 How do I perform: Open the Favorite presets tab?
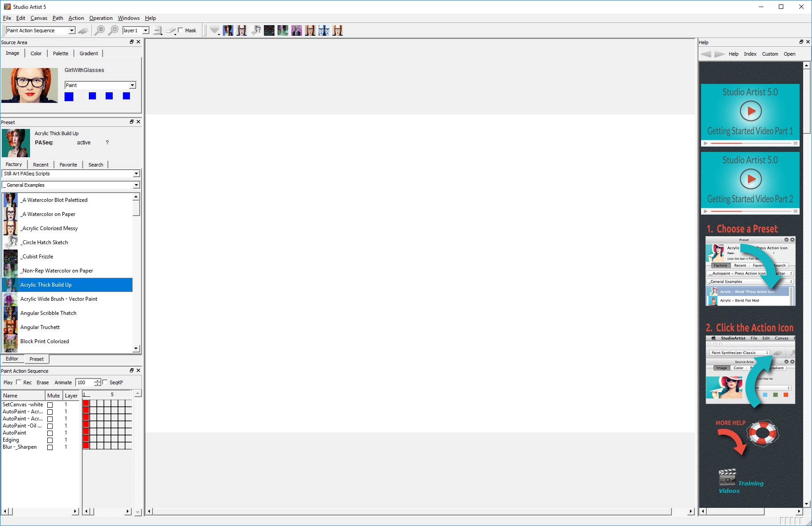[68, 165]
